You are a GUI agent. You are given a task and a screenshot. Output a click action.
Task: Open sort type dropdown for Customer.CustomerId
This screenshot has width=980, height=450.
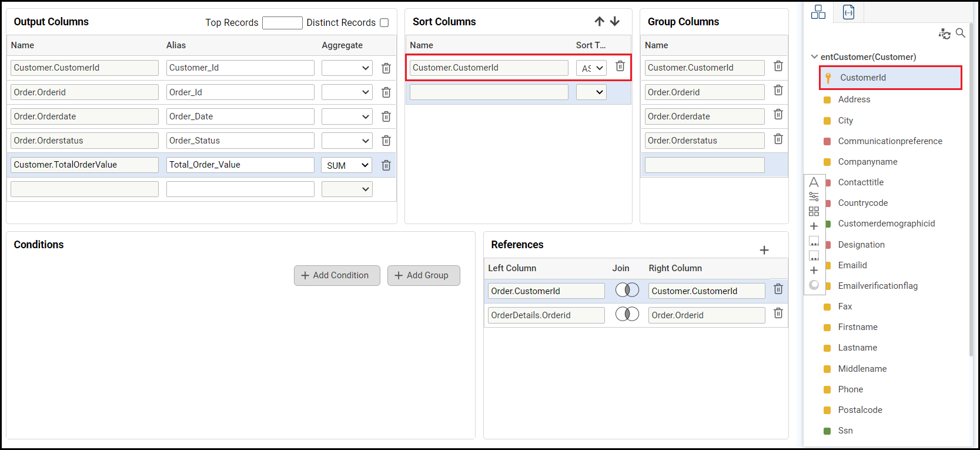591,68
